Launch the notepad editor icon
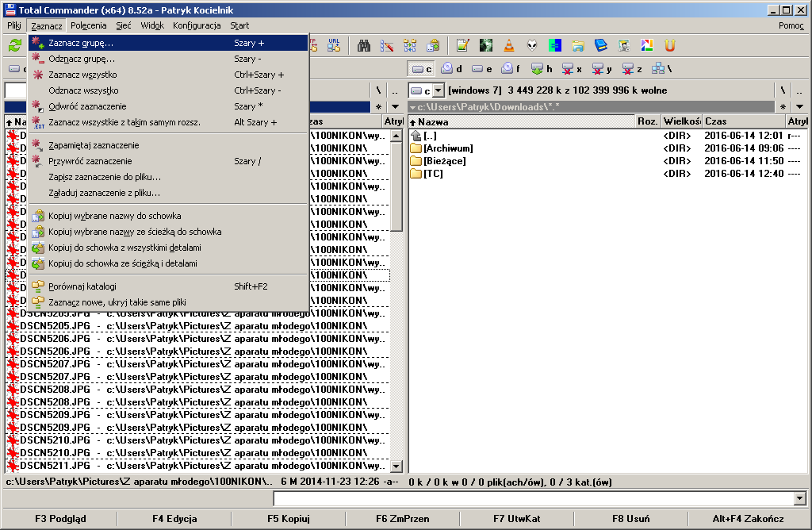Viewport: 812px width, 530px height. tap(462, 45)
